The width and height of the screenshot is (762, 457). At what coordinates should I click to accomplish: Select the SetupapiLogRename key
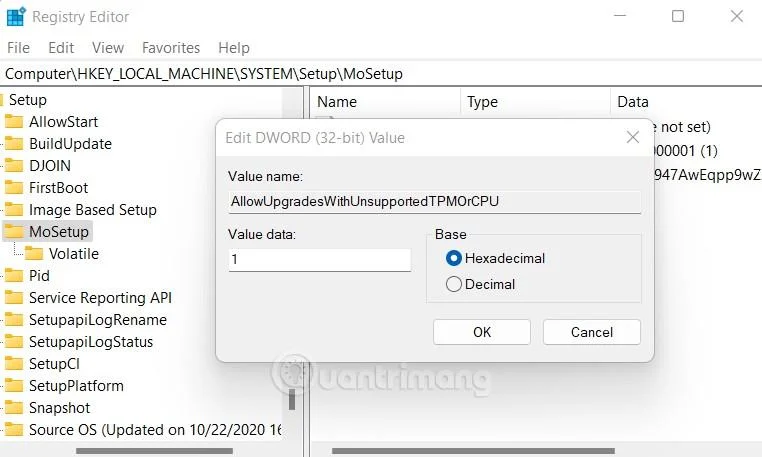pyautogui.click(x=98, y=319)
